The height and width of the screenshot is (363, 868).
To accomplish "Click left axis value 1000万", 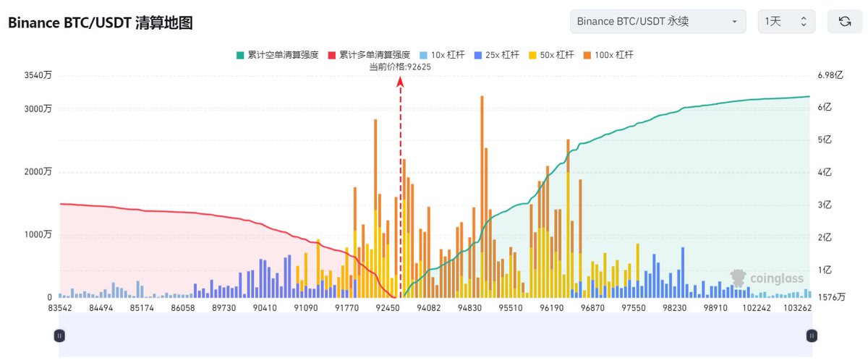I will pyautogui.click(x=38, y=235).
